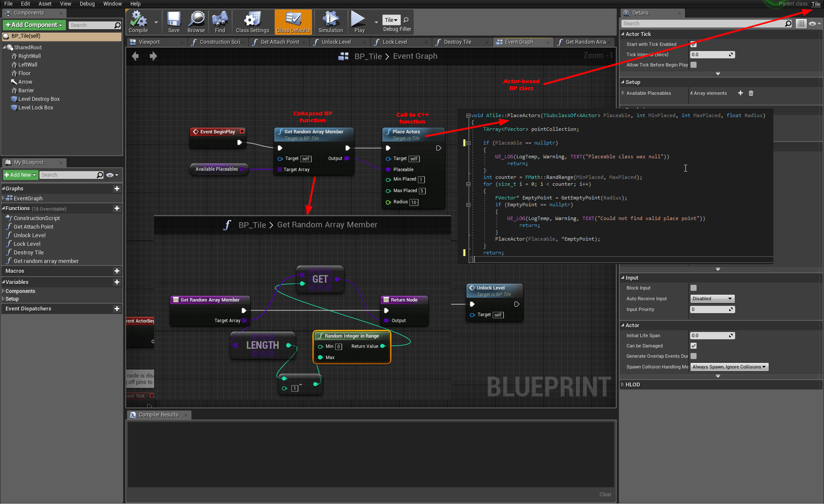
Task: Open the Auto Receive Input dropdown
Action: [712, 299]
